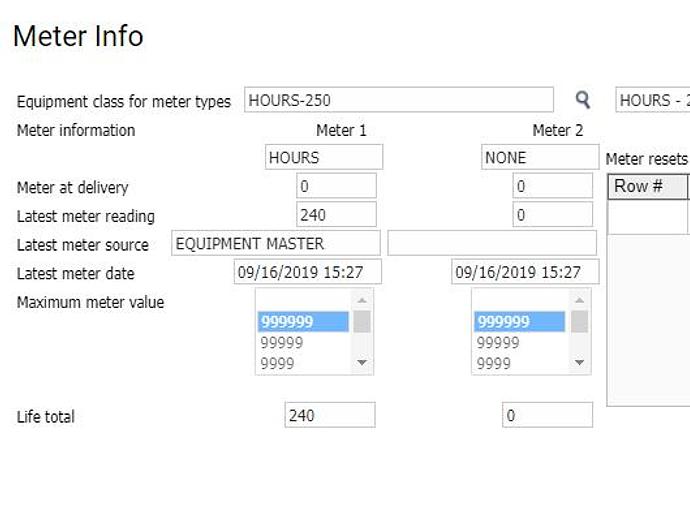Click the HOURS - 2 field right of search

(652, 100)
